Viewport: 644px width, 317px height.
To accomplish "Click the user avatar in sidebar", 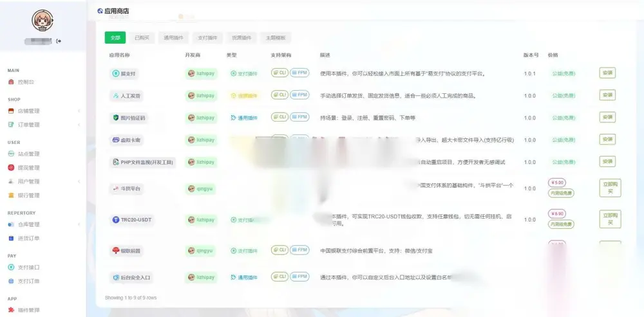I will 43,20.
